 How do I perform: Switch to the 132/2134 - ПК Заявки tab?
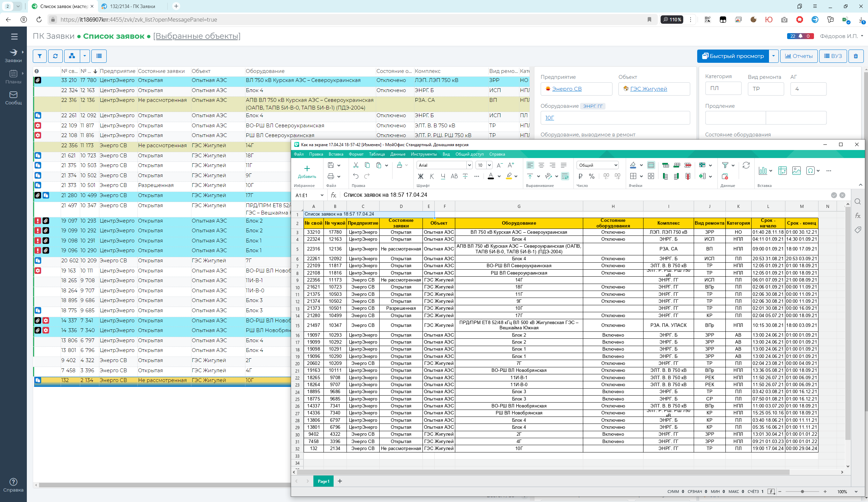[x=132, y=6]
